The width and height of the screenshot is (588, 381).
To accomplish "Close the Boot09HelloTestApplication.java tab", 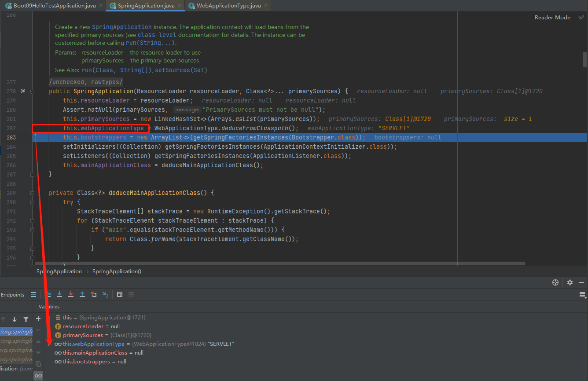I will point(101,5).
